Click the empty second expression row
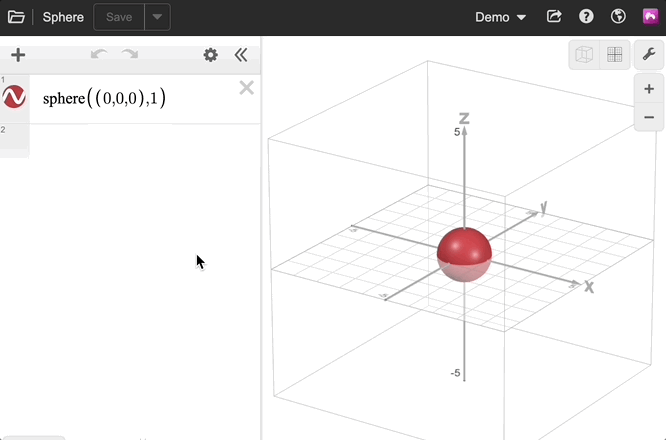This screenshot has width=666, height=440. tap(140, 140)
